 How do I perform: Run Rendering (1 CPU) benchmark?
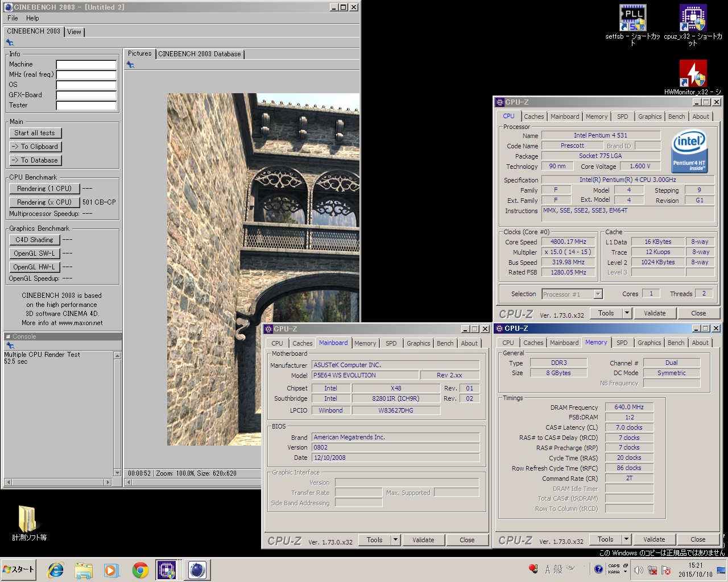click(x=44, y=189)
